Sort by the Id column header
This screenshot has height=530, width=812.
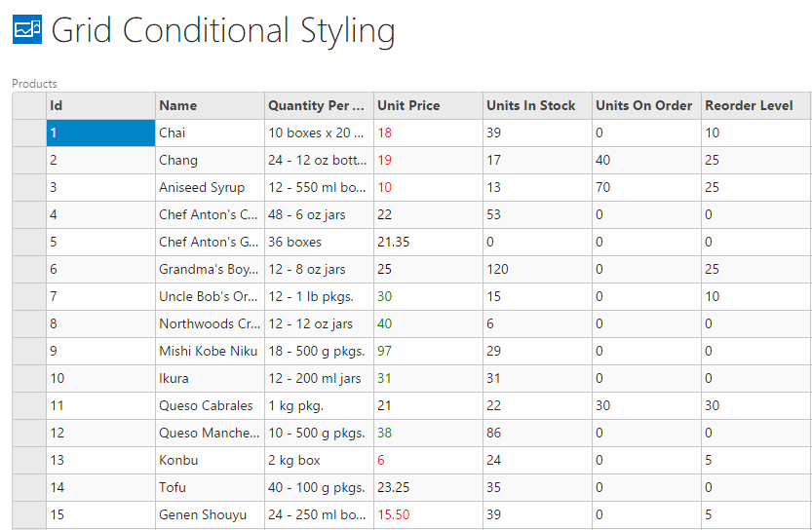pos(100,105)
